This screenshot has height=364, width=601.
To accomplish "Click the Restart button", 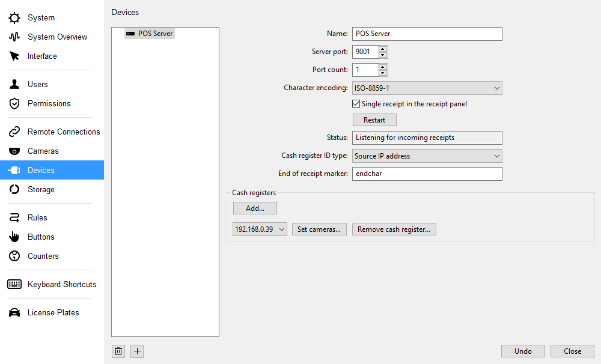I will pos(374,120).
